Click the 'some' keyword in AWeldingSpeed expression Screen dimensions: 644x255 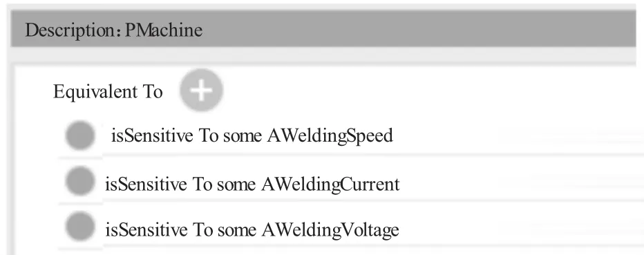click(243, 136)
